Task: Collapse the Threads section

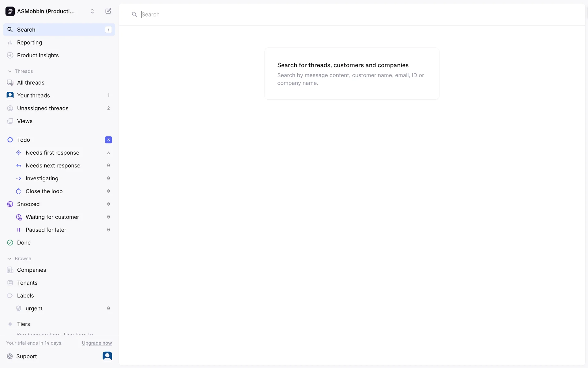Action: 10,71
